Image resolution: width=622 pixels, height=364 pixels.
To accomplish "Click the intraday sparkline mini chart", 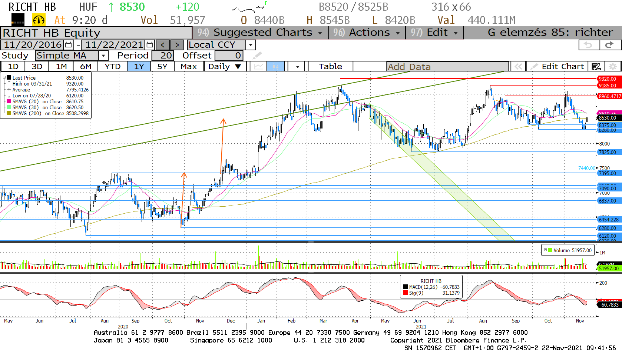I will pyautogui.click(x=249, y=7).
